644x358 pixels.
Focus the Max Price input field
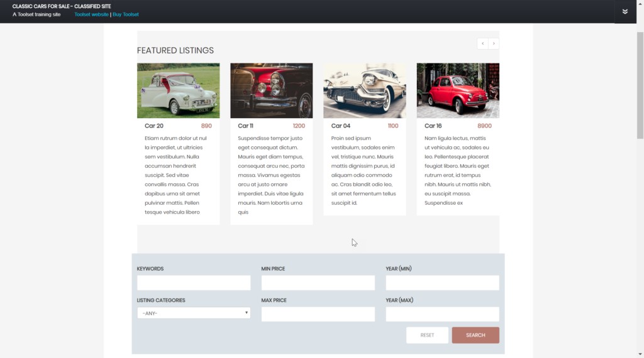click(x=318, y=314)
